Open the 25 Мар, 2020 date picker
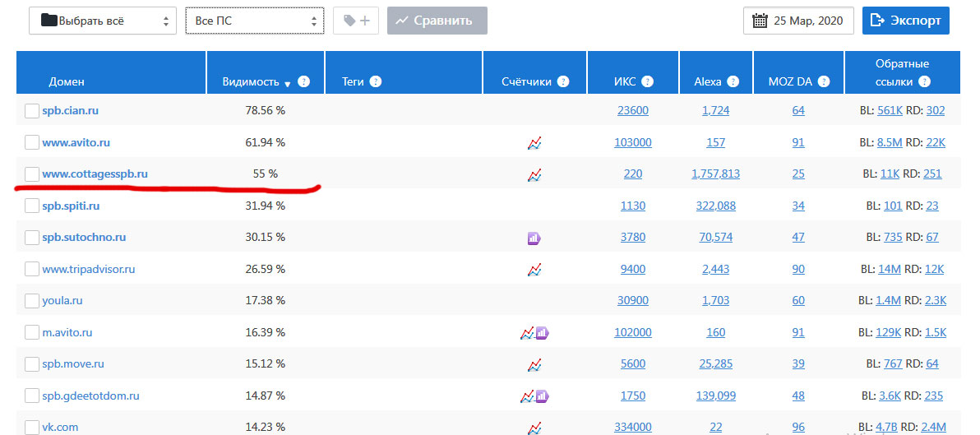The image size is (980, 435). coord(799,21)
